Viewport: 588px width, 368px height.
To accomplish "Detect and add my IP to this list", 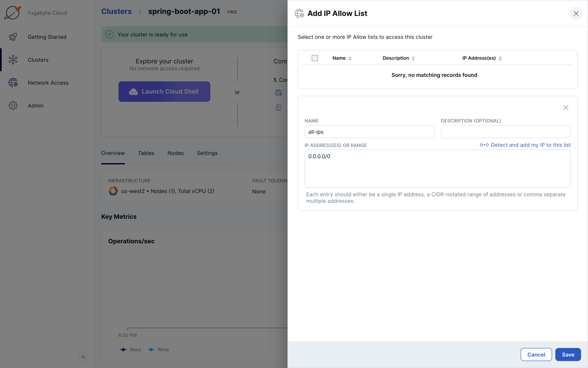I will [525, 145].
